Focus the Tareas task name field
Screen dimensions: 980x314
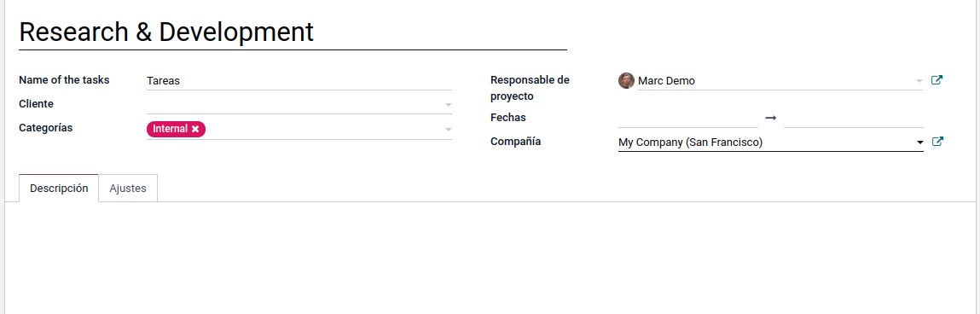pyautogui.click(x=299, y=81)
